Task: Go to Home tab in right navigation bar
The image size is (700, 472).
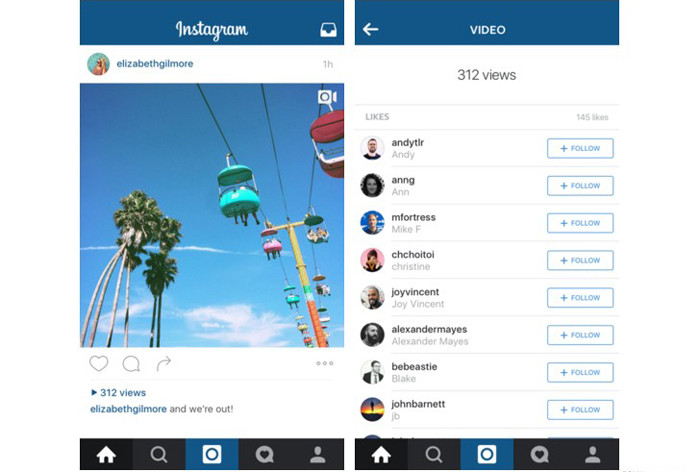Action: (381, 455)
